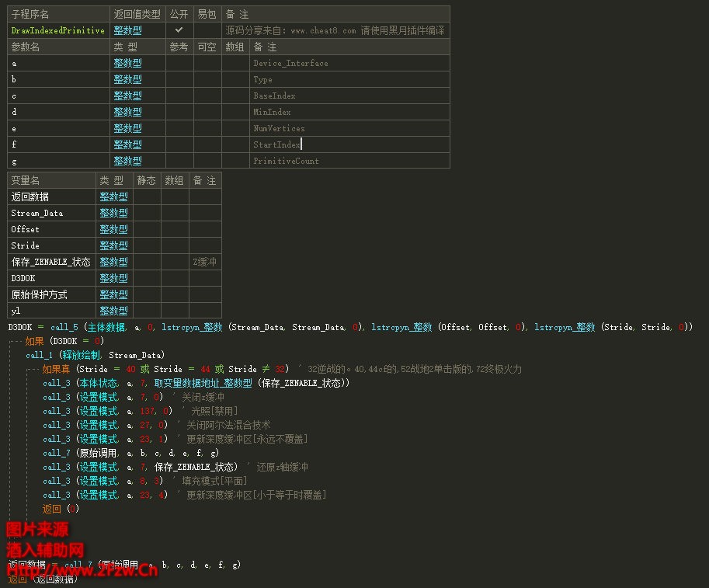Image resolution: width=709 pixels, height=588 pixels.
Task: Select parameter name e
Action: coord(14,128)
